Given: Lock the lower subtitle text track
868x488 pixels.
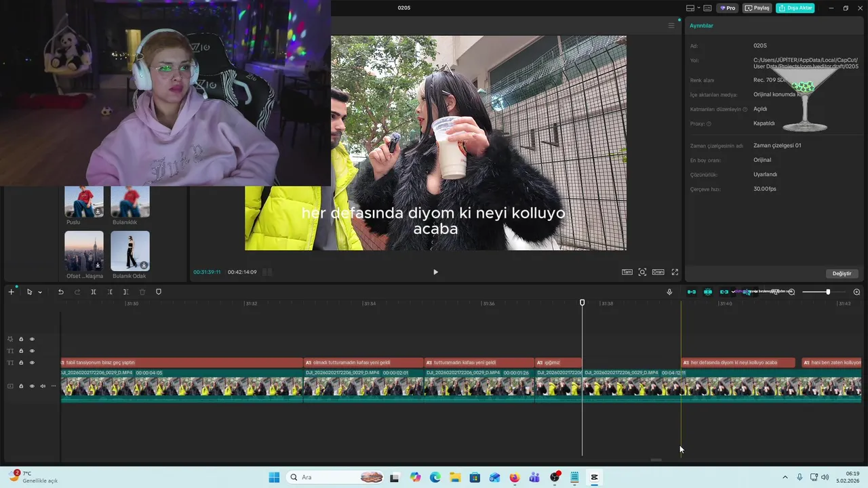Looking at the screenshot, I should click(21, 363).
